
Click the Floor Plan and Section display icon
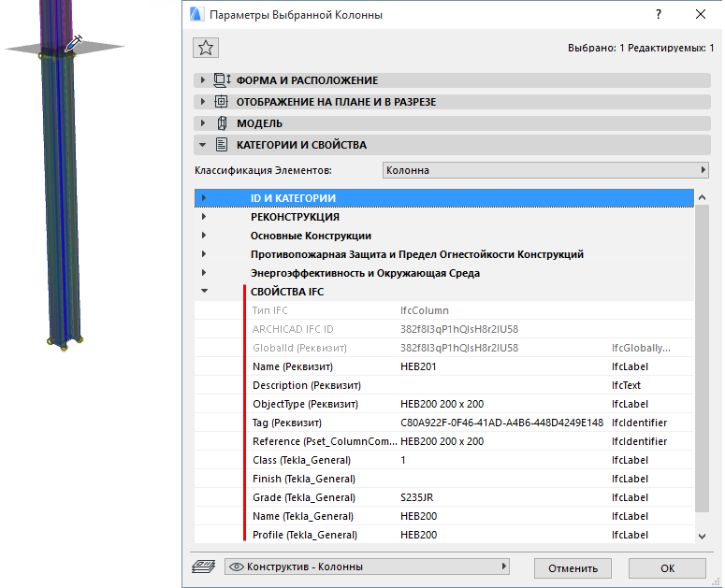pyautogui.click(x=222, y=102)
